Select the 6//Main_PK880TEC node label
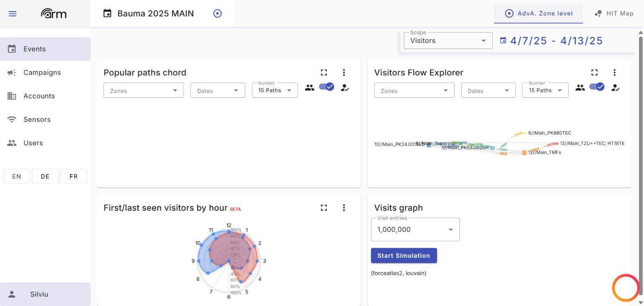Viewport: 644px width, 306px height. (550, 133)
